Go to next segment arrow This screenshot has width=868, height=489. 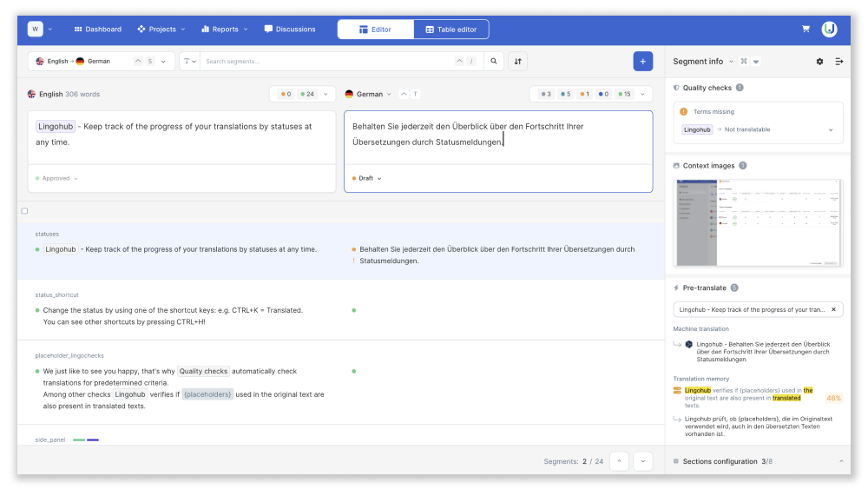tap(642, 461)
